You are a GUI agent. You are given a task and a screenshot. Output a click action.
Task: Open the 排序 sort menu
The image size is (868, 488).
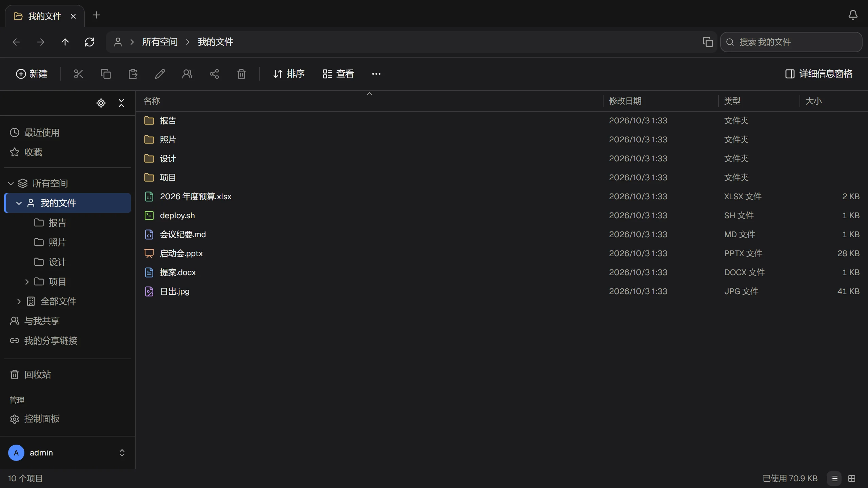289,74
